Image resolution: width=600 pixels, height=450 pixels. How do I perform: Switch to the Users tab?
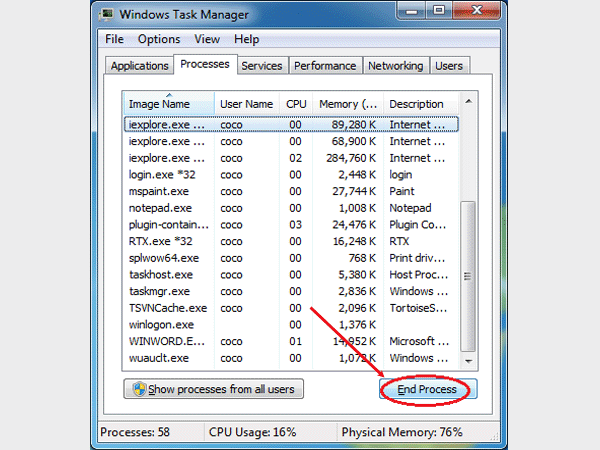[449, 66]
